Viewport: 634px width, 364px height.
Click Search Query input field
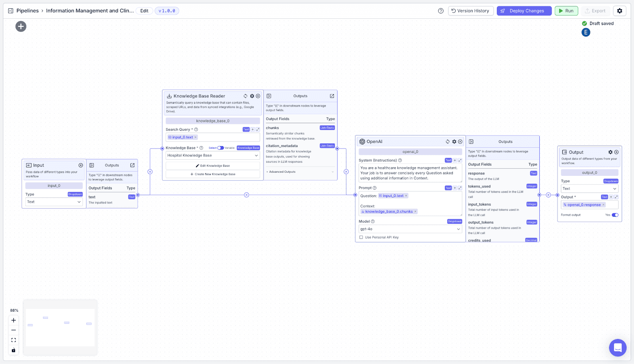point(213,137)
